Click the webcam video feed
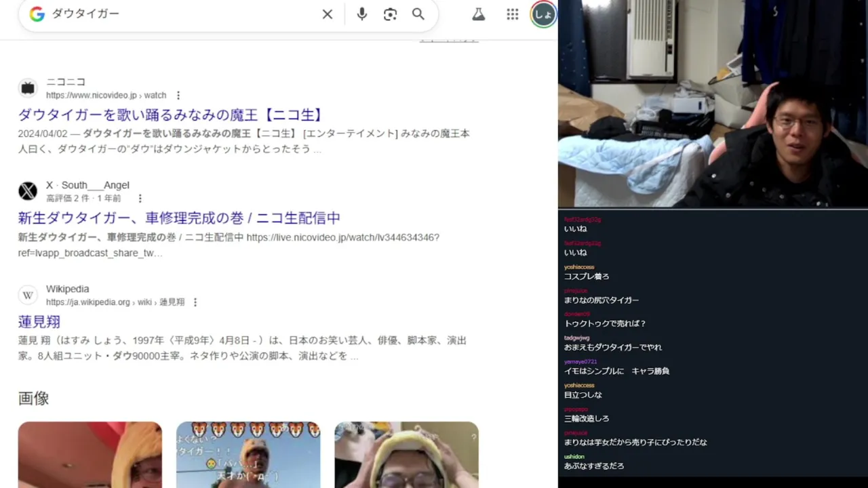 pyautogui.click(x=713, y=103)
